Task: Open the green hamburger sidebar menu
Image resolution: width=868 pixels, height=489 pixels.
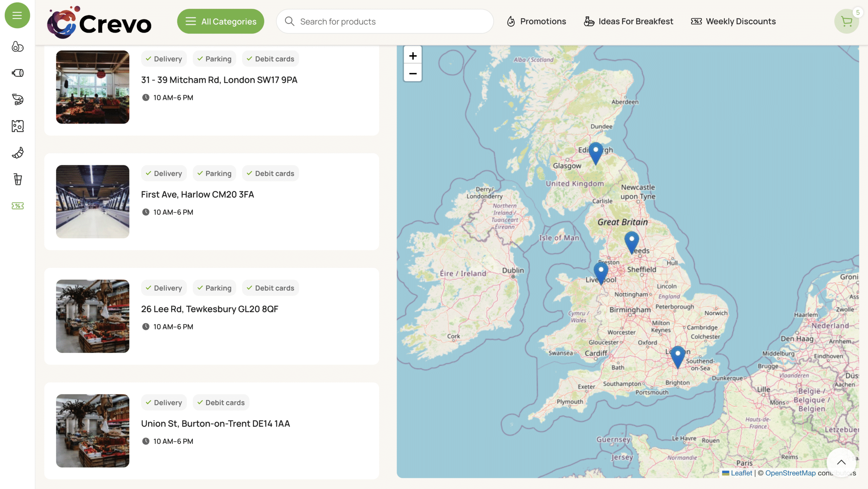Action: tap(17, 15)
